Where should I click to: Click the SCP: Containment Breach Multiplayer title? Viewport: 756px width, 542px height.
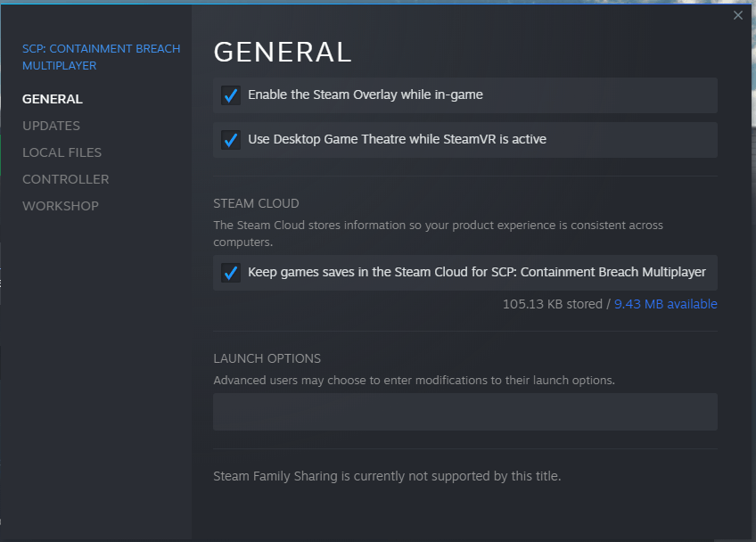pos(101,57)
